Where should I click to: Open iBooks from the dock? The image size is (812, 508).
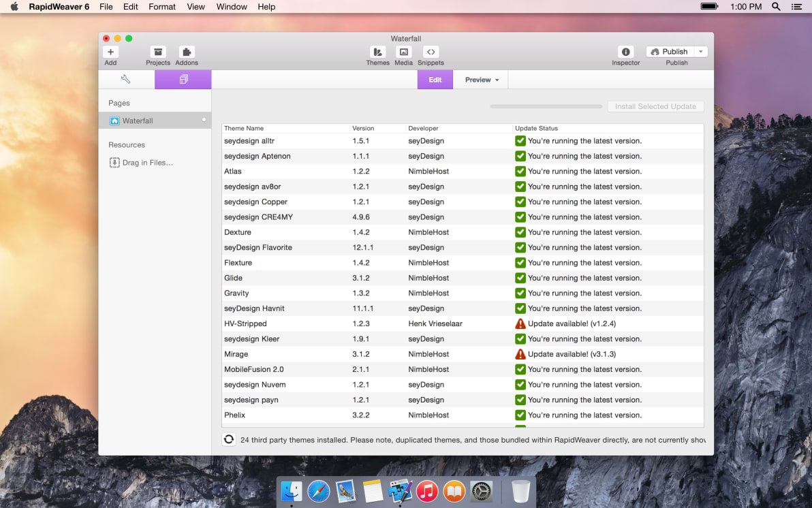click(454, 491)
